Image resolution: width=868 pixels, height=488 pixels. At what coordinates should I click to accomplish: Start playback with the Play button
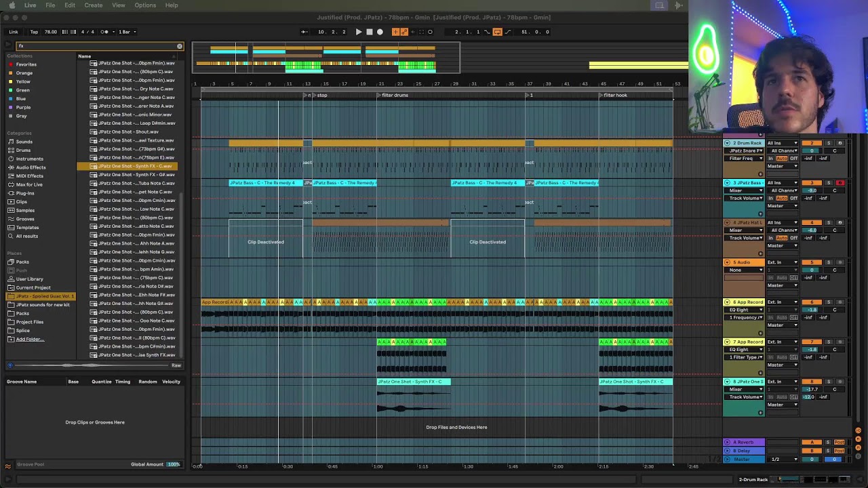(359, 32)
